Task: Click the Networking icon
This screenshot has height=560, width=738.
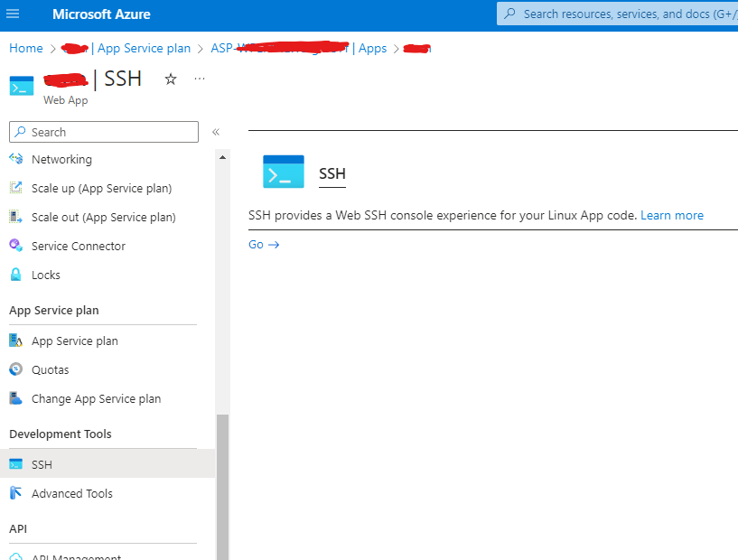Action: 15,159
